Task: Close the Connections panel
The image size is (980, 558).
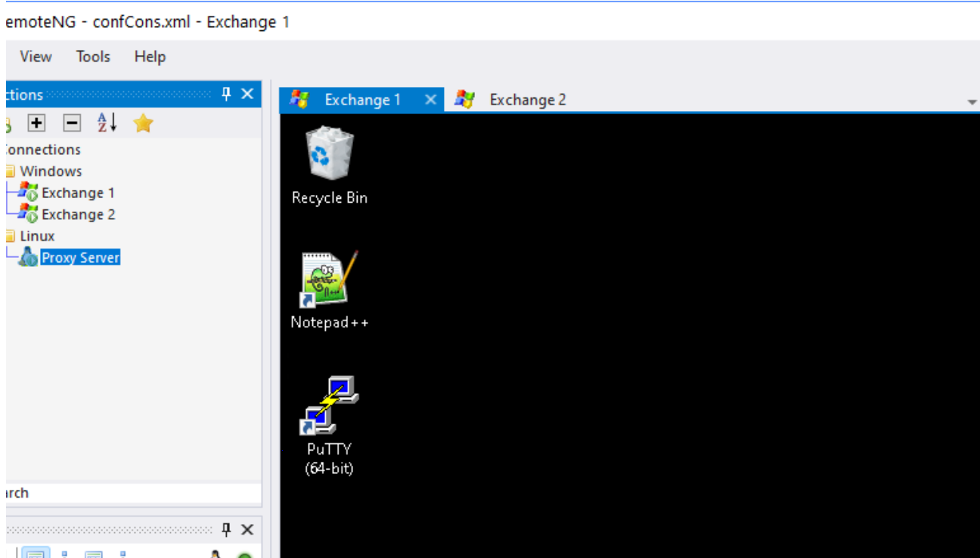Action: pos(247,93)
